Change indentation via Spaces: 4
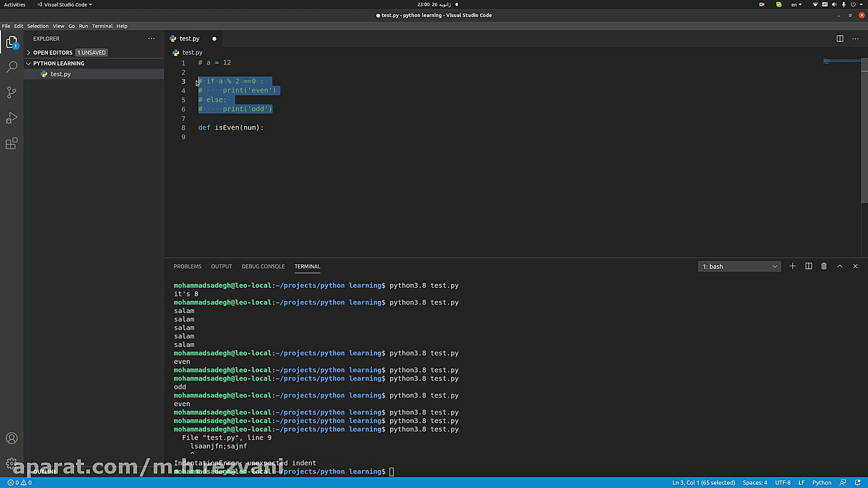 click(x=755, y=483)
